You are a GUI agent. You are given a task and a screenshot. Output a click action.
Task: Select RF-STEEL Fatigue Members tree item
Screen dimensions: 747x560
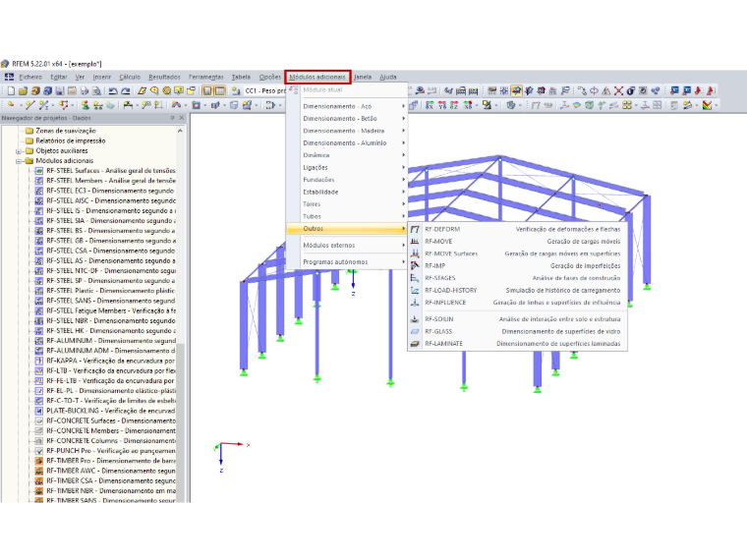(110, 310)
